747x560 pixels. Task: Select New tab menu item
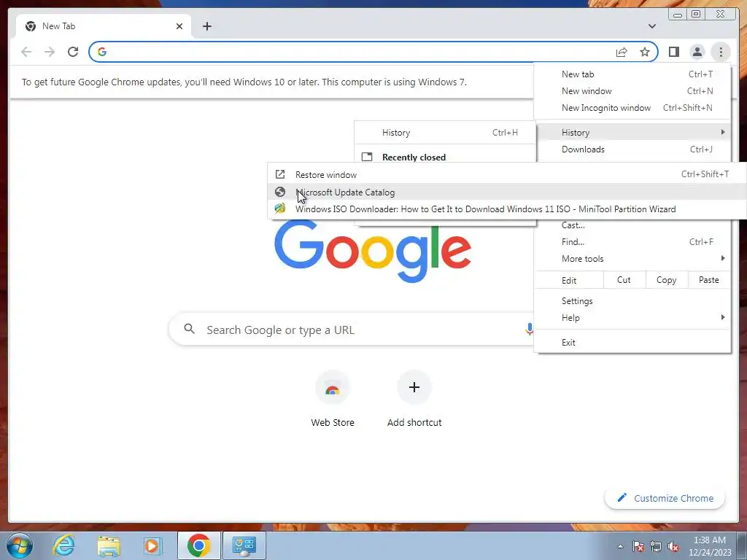coord(632,74)
